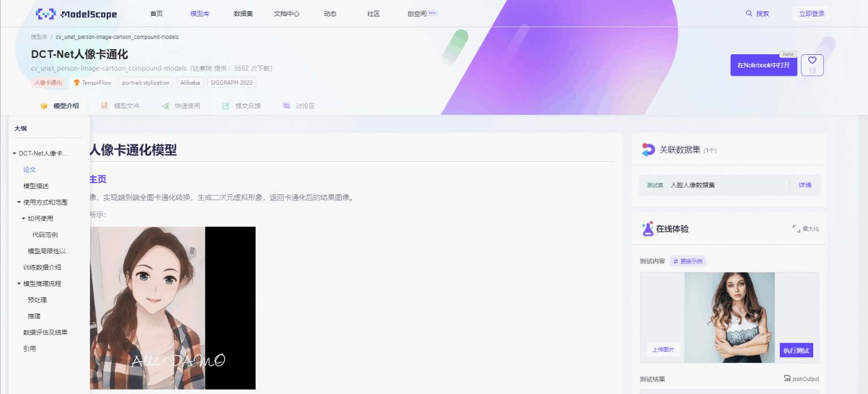
Task: Open the 模型介绍 cube icon tab
Action: [44, 105]
